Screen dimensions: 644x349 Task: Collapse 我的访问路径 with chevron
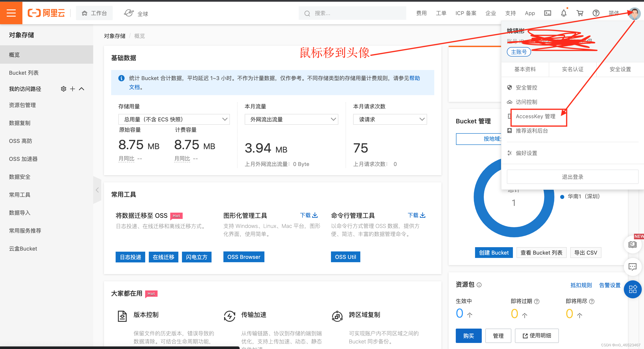pyautogui.click(x=82, y=89)
